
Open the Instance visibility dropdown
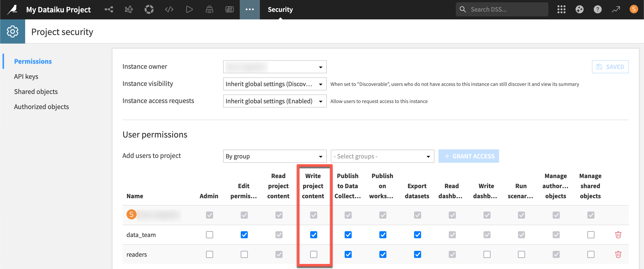click(275, 84)
